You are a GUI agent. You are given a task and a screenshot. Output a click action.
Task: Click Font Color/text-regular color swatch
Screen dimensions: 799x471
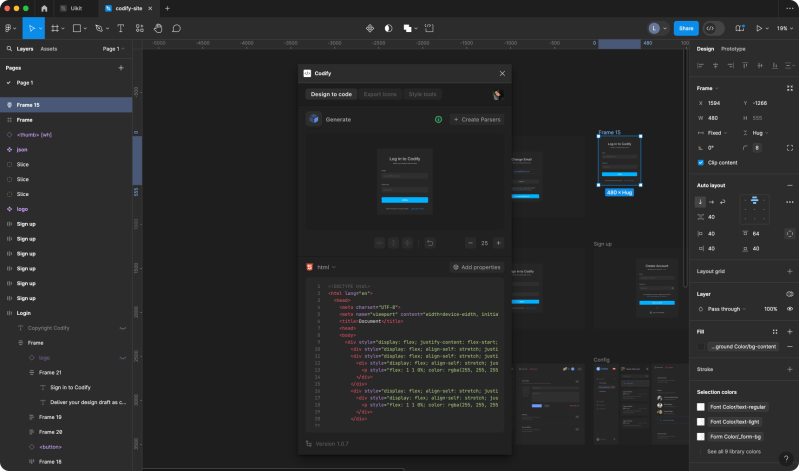coord(701,407)
